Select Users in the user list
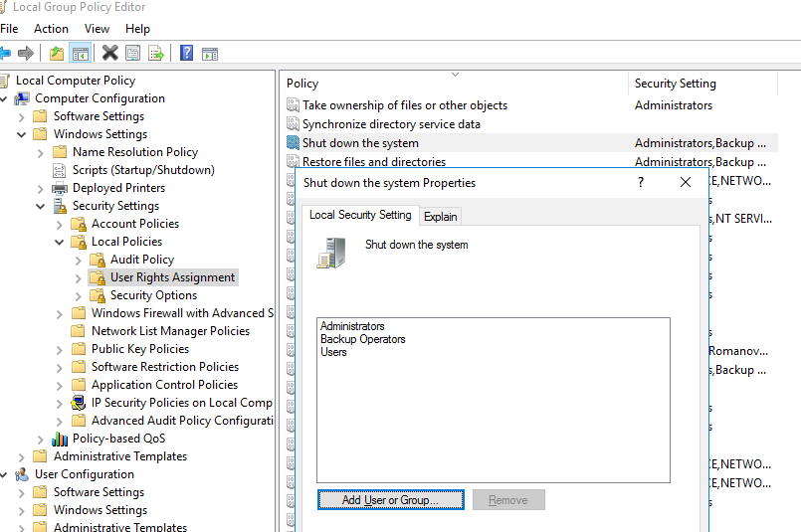 coord(333,352)
